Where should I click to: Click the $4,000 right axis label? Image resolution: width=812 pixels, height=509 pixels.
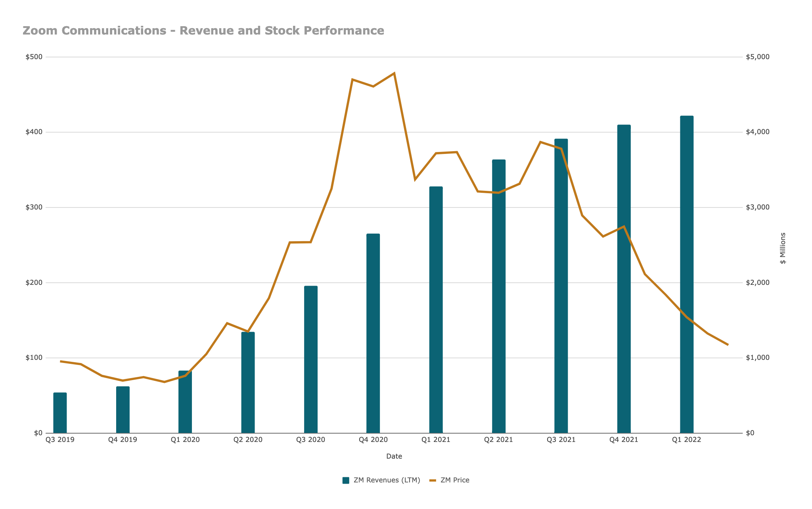tap(758, 132)
